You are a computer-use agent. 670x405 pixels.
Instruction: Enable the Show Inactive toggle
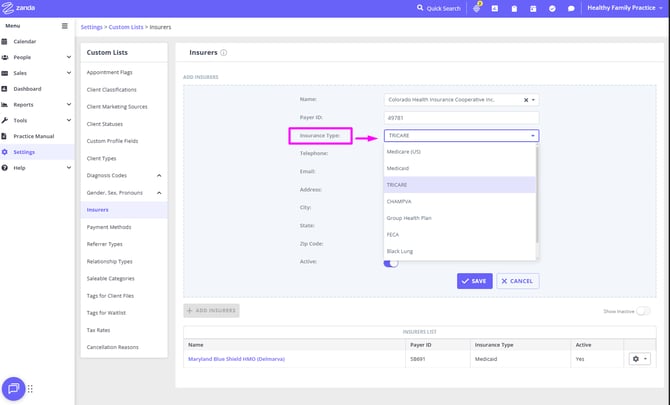point(643,311)
